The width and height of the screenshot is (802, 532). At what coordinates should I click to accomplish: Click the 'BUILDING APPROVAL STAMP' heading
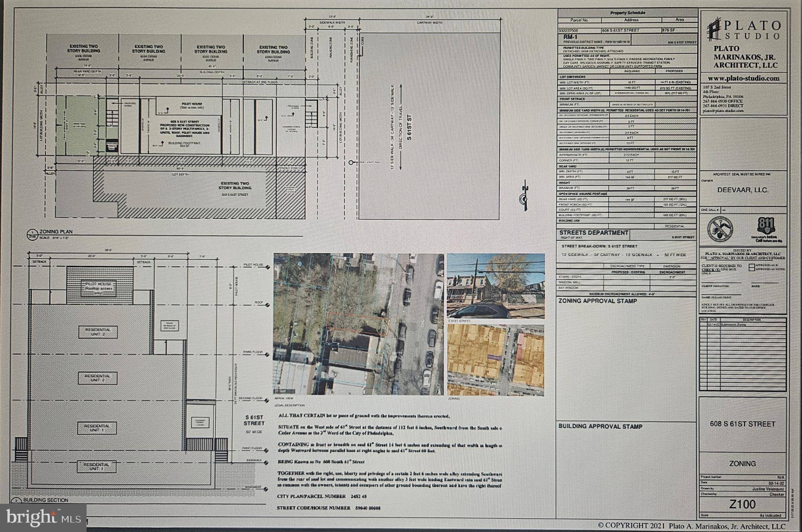coord(600,426)
